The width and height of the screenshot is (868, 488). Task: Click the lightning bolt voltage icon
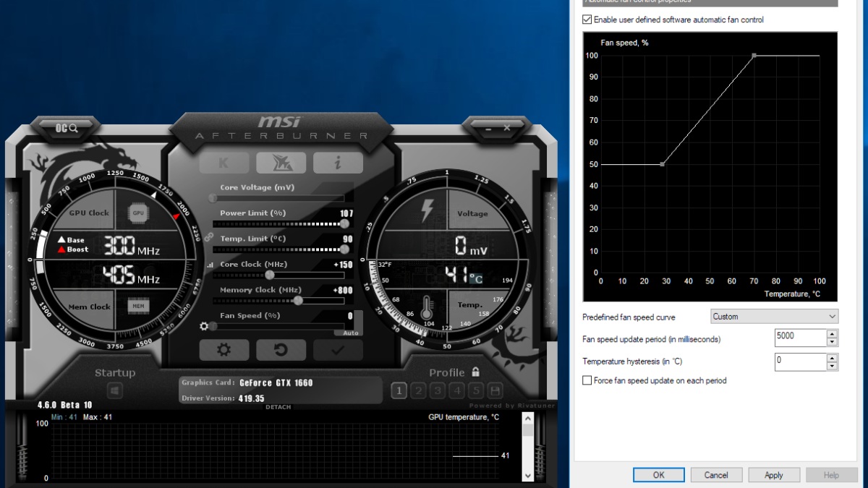pyautogui.click(x=427, y=210)
